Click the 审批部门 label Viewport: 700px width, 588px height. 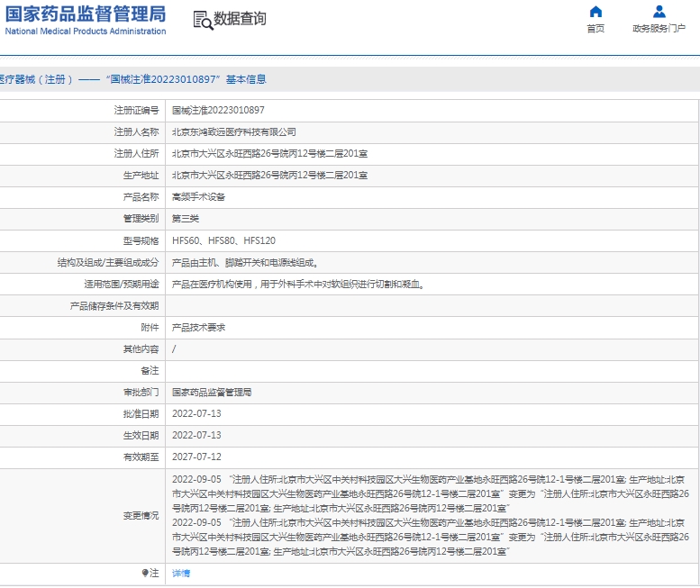(141, 392)
